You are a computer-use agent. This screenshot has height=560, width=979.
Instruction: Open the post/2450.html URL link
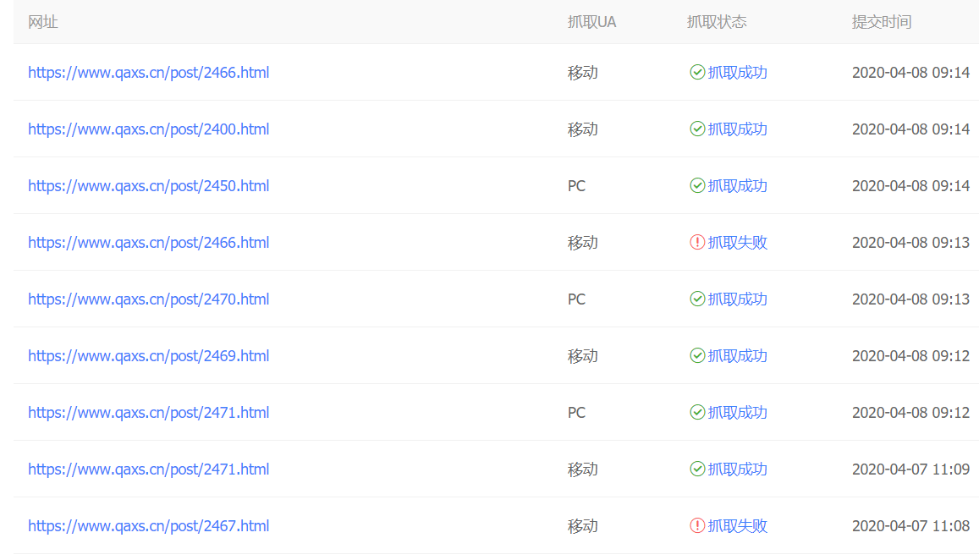click(149, 185)
